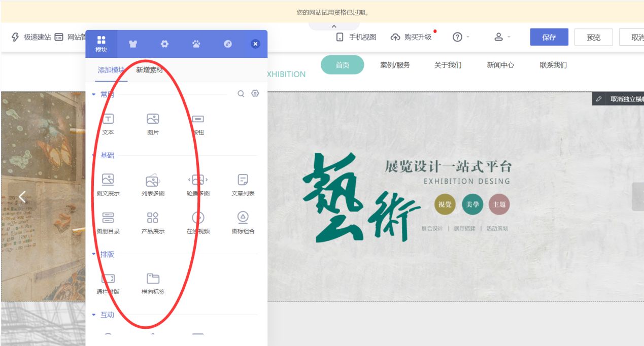The height and width of the screenshot is (346, 644).
Task: Collapse the 排版 section
Action: (x=93, y=254)
